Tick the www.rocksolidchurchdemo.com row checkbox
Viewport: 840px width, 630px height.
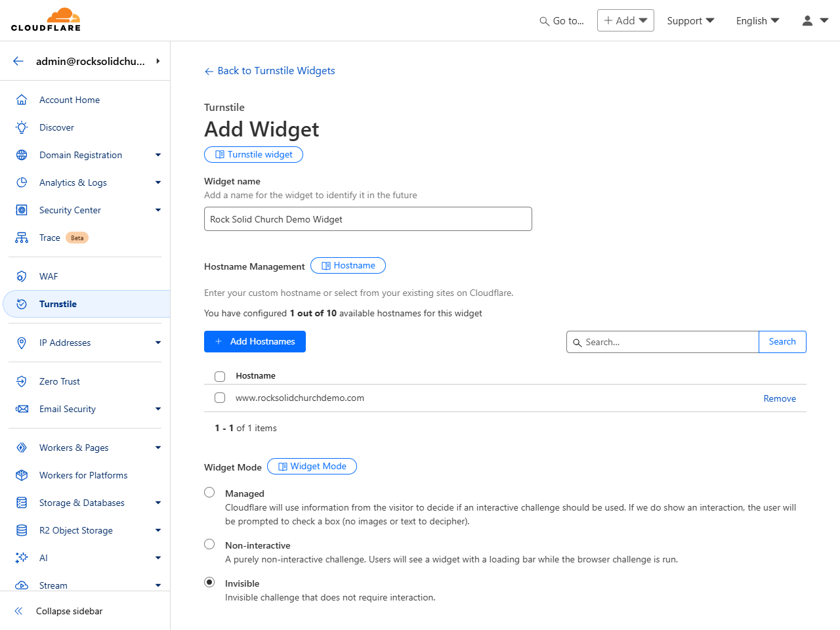pyautogui.click(x=220, y=398)
